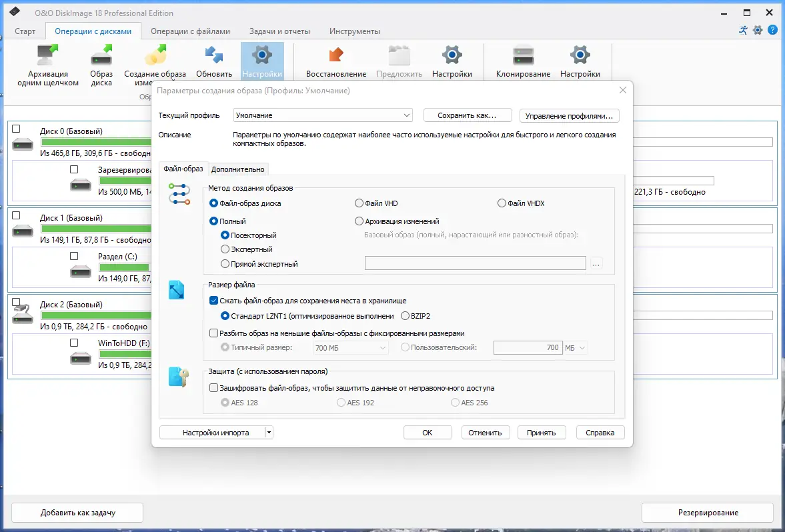Click the password protection key icon
The height and width of the screenshot is (532, 785).
coord(178,377)
